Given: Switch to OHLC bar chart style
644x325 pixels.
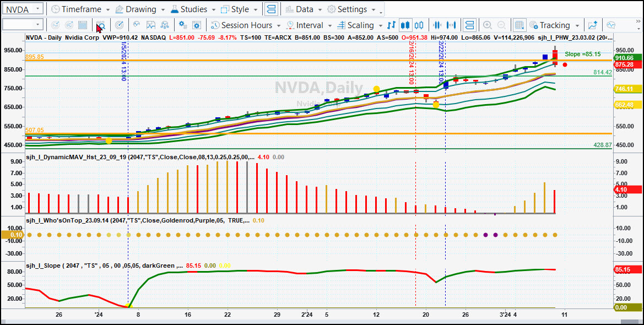Looking at the screenshot, I should coord(391,25).
